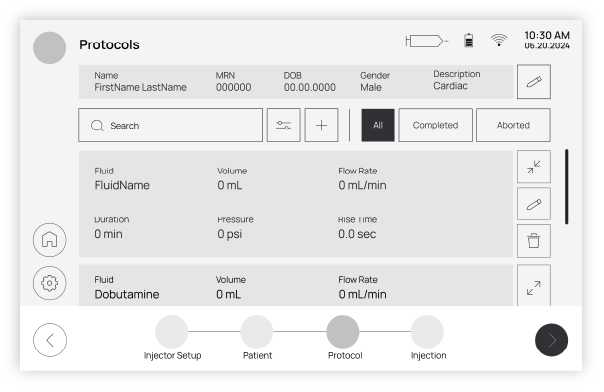This screenshot has height=392, width=604.
Task: Open settings via the gear icon
Action: (50, 283)
